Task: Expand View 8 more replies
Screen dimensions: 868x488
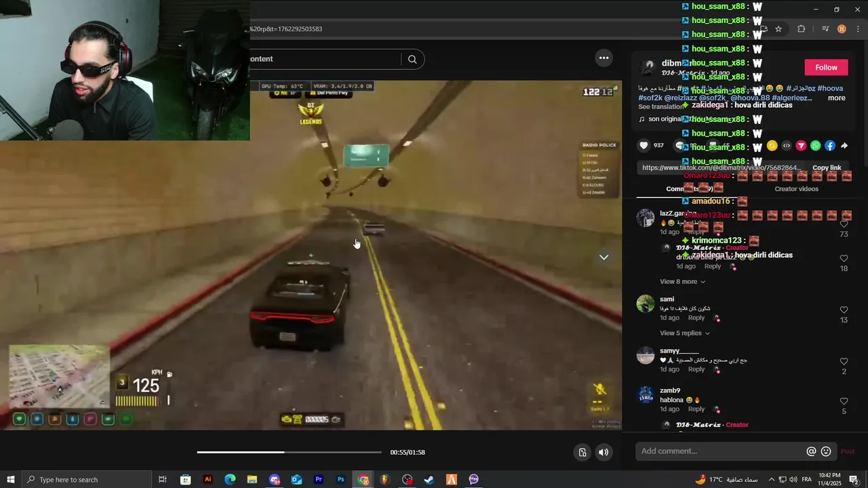Action: pyautogui.click(x=682, y=282)
